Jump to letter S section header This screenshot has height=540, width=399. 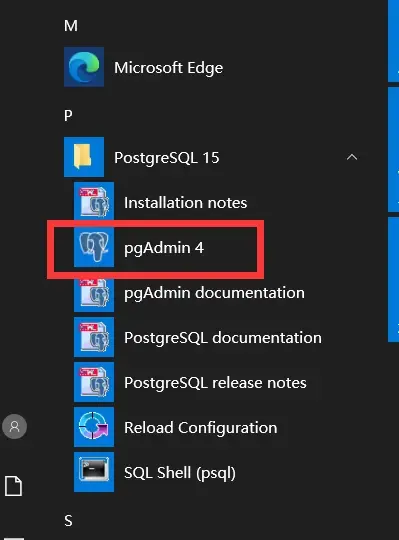[x=68, y=520]
